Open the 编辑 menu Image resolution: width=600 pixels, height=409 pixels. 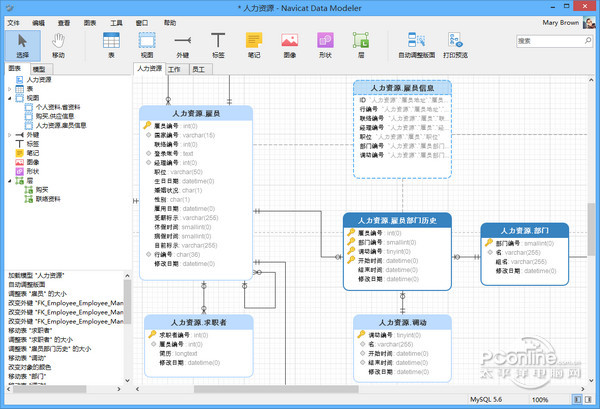tap(38, 23)
